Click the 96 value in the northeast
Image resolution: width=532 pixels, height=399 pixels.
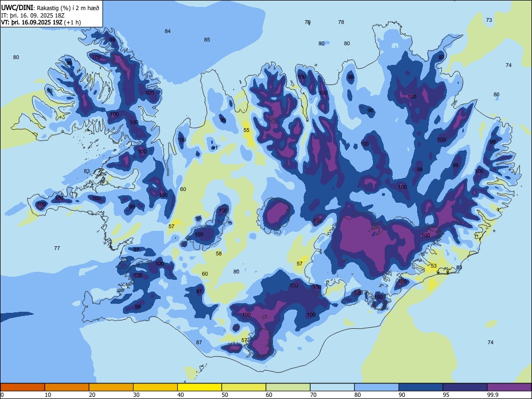pyautogui.click(x=370, y=111)
